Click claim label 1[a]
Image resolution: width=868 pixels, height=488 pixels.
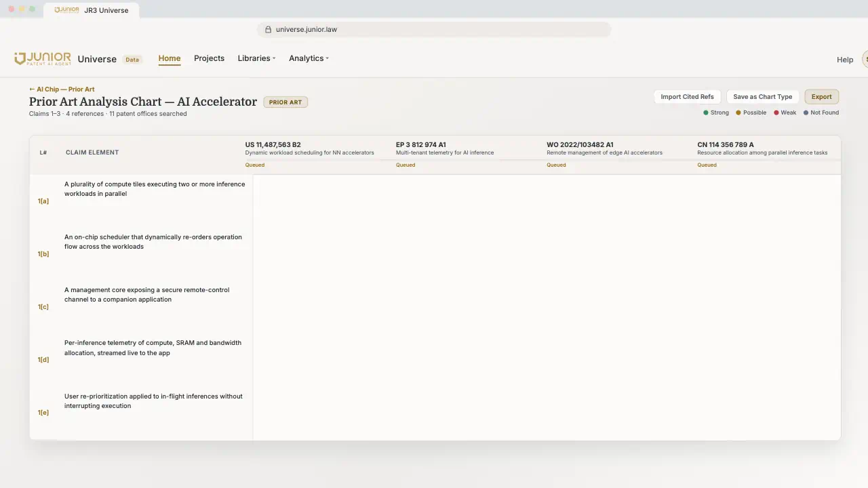(x=43, y=201)
